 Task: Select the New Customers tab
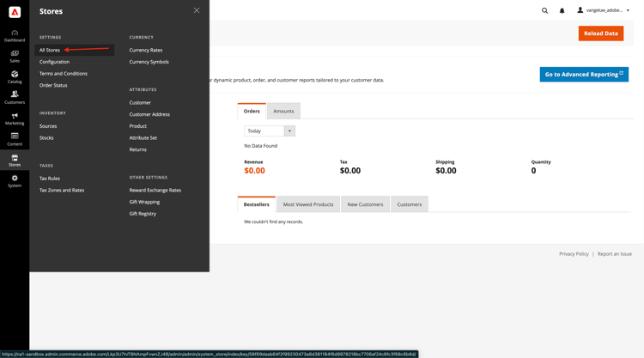click(x=365, y=204)
